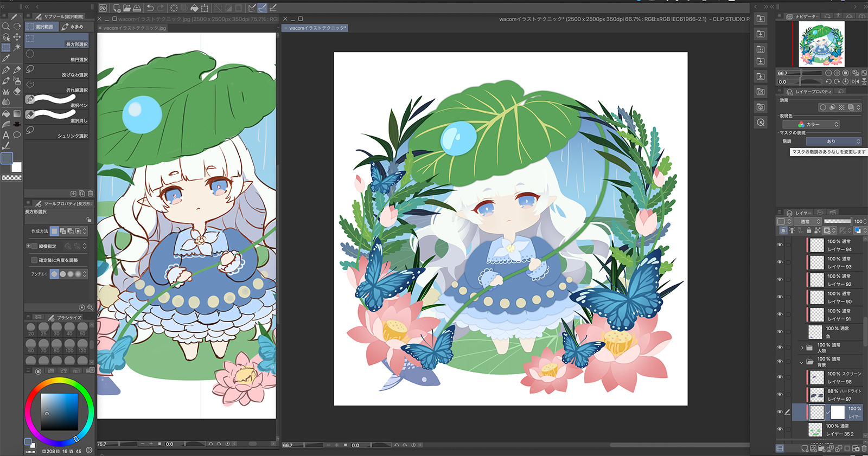This screenshot has width=868, height=456.
Task: Select the Text tool
Action: pyautogui.click(x=6, y=135)
